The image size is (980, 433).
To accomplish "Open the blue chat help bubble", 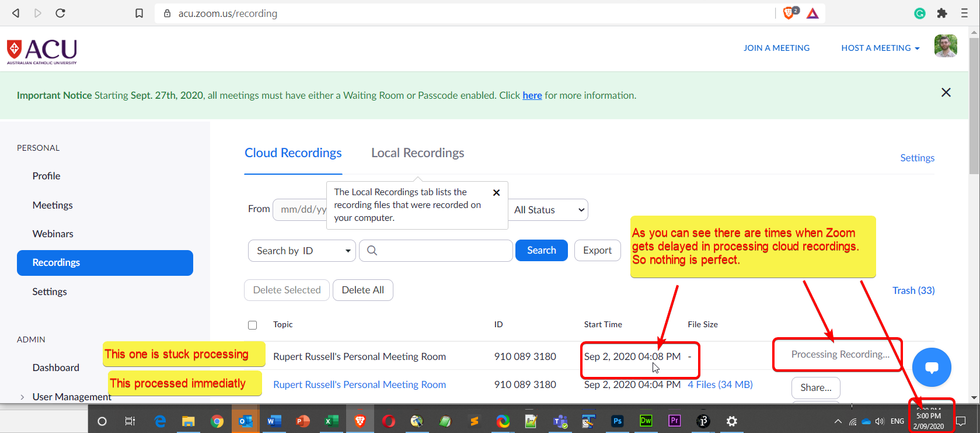I will click(x=932, y=367).
